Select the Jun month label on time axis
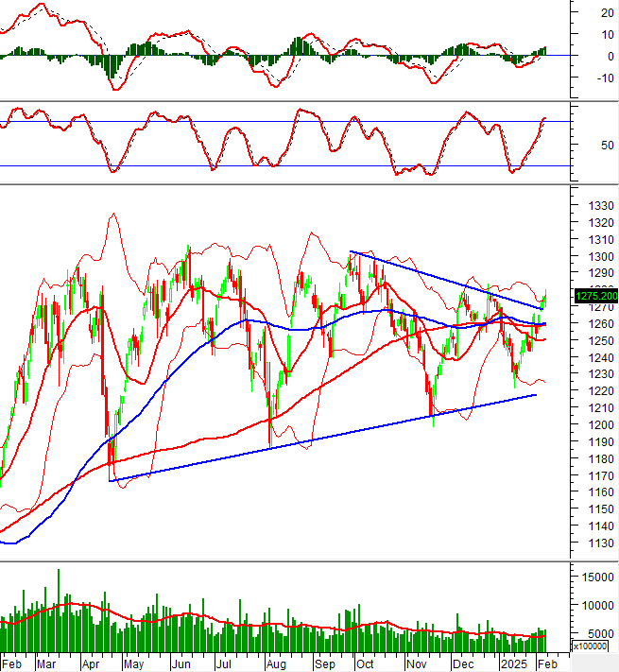 click(x=181, y=663)
